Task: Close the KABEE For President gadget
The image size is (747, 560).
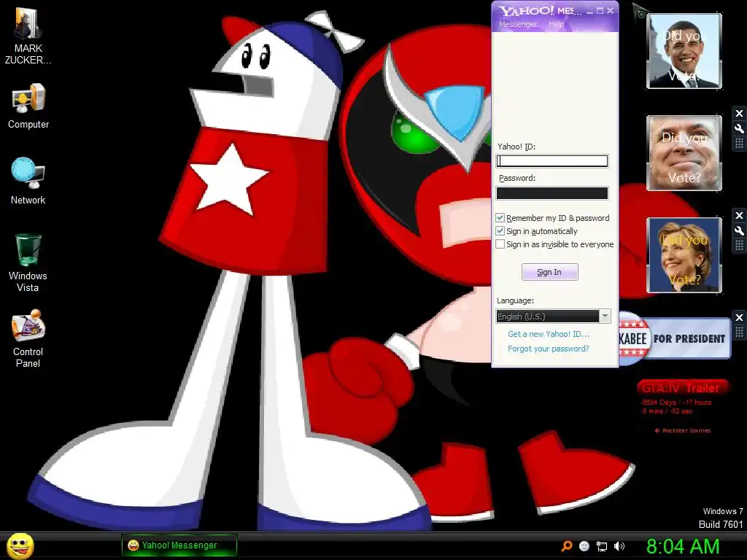Action: pyautogui.click(x=739, y=318)
